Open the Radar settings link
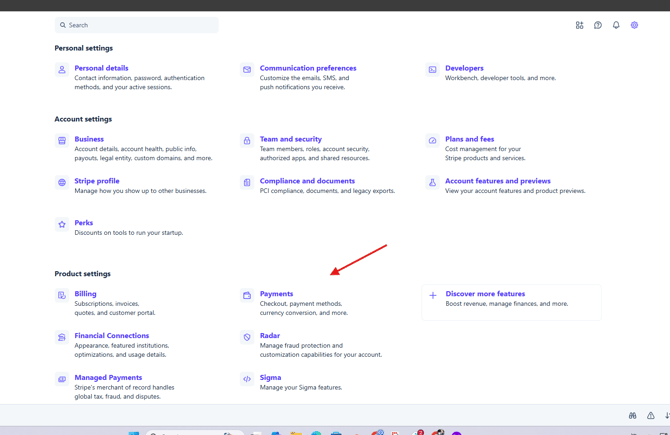670x435 pixels. pyautogui.click(x=270, y=335)
